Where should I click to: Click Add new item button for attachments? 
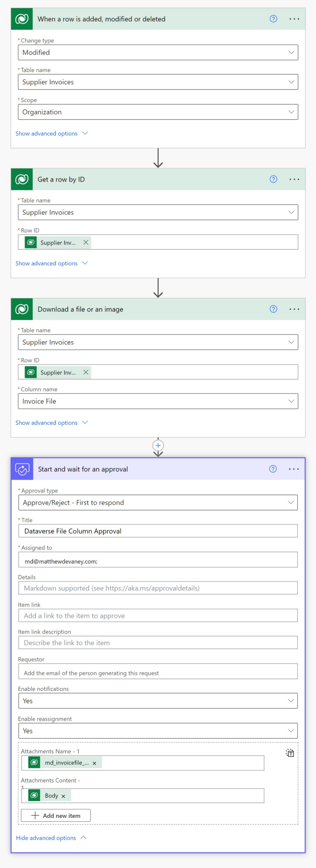[56, 815]
